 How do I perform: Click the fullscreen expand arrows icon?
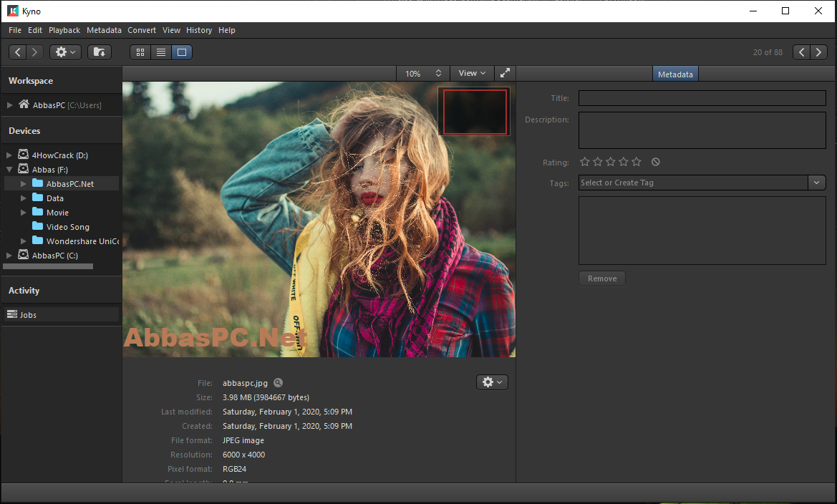(x=505, y=73)
